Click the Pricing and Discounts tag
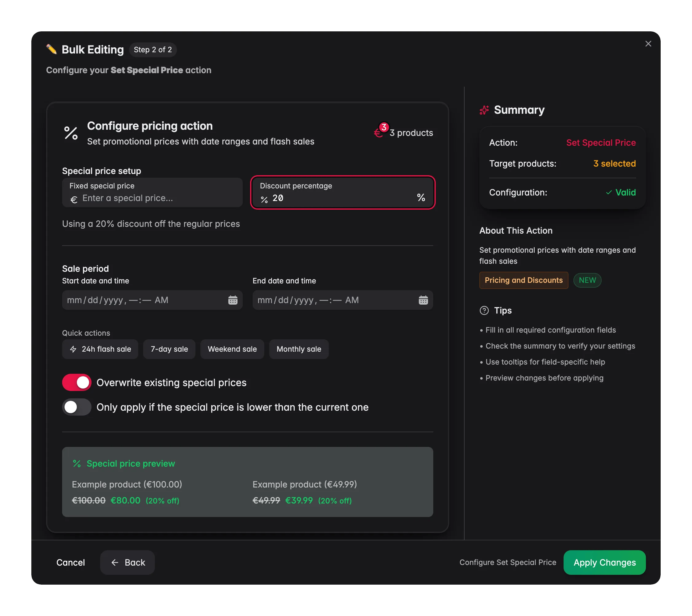Viewport: 692px width, 616px height. (524, 280)
